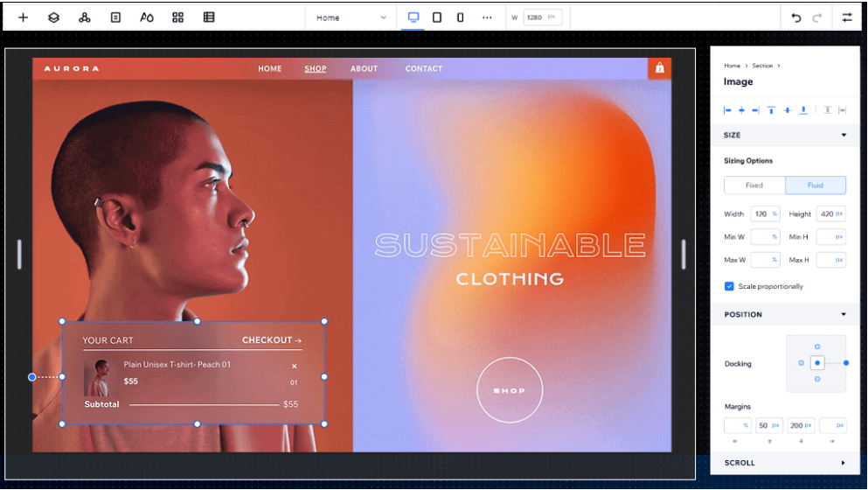
Task: Click the Home breadcrumb in Inspector
Action: (x=732, y=66)
